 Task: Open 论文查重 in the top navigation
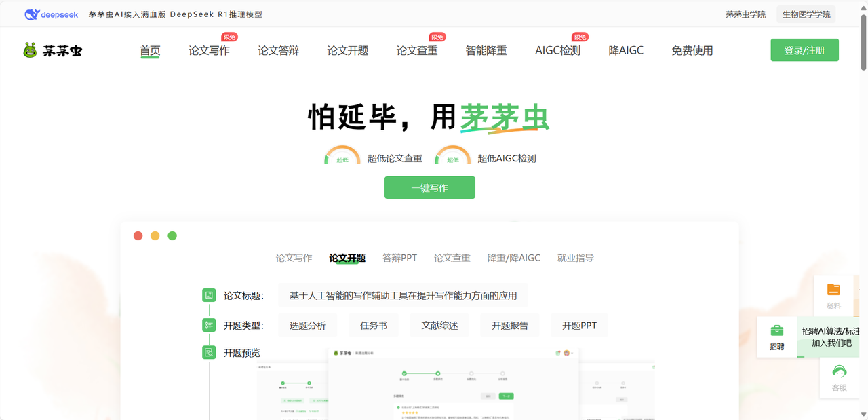coord(417,51)
